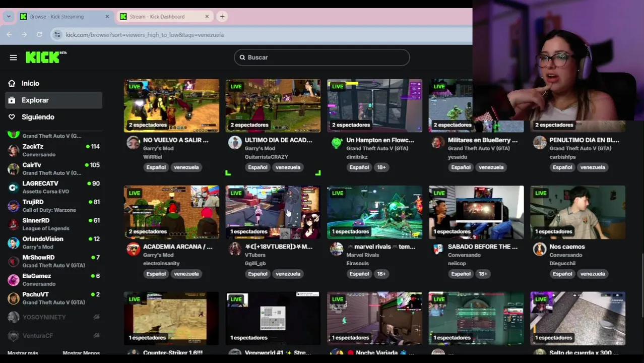Click SinnerRD avatar in sidebar
The height and width of the screenshot is (363, 644).
[x=14, y=224]
